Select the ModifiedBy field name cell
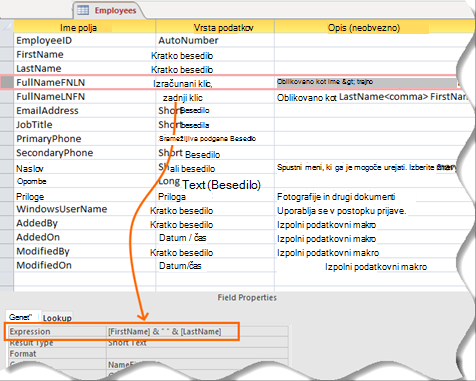 85,251
